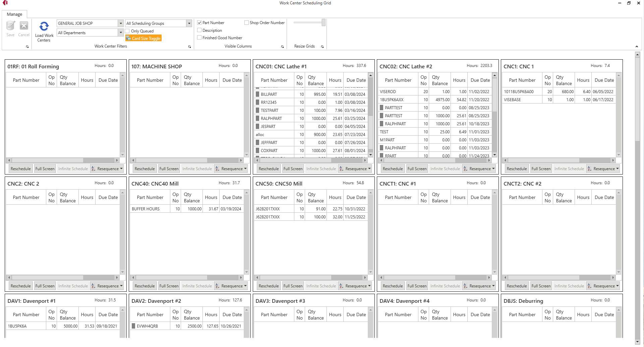
Task: Click the Card Size Toggle icon
Action: 129,38
